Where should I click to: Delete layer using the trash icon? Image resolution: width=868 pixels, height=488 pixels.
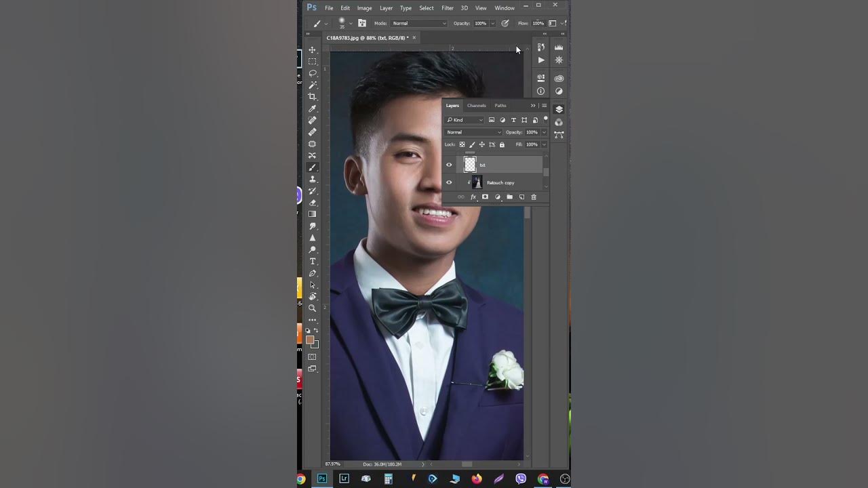pyautogui.click(x=534, y=197)
